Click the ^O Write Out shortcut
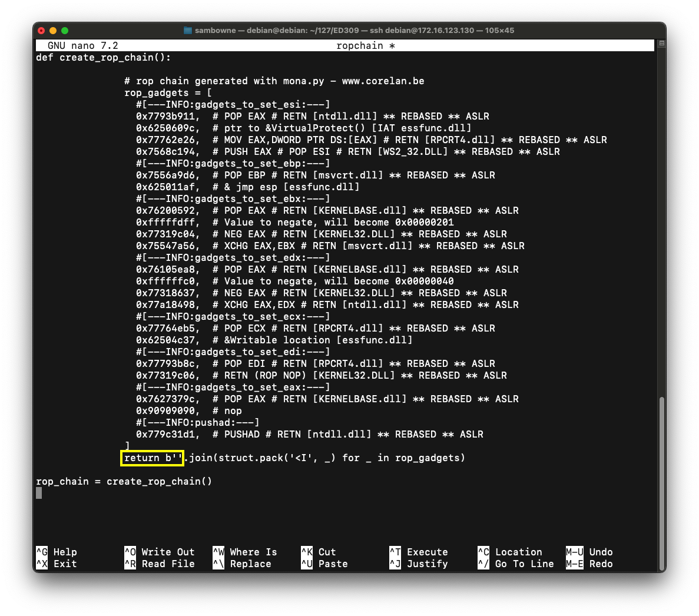 [160, 552]
